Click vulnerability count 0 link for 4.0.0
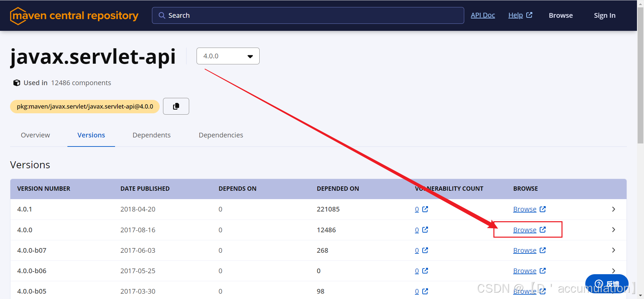 point(417,230)
